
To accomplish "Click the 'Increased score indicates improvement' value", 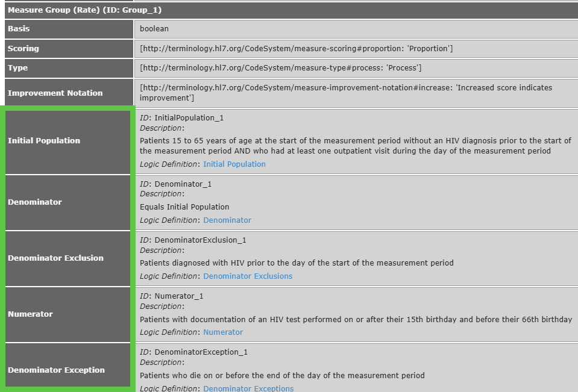I will [x=345, y=93].
